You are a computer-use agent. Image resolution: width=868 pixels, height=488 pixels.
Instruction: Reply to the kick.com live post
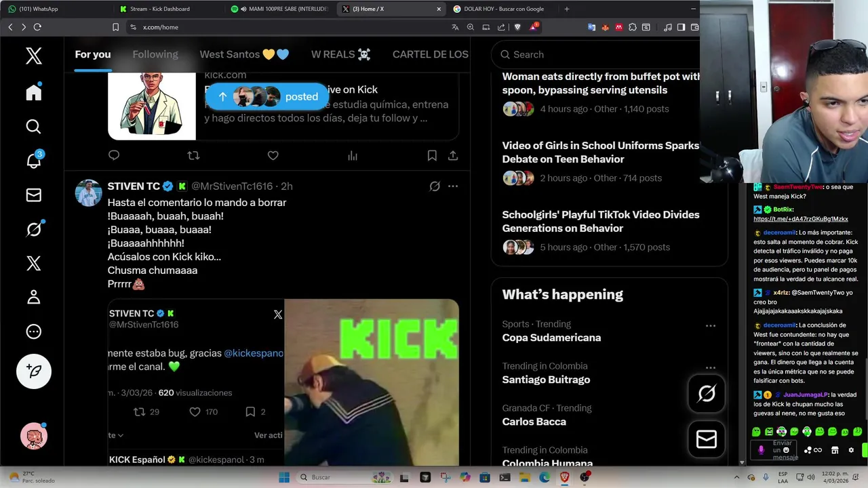coord(114,155)
